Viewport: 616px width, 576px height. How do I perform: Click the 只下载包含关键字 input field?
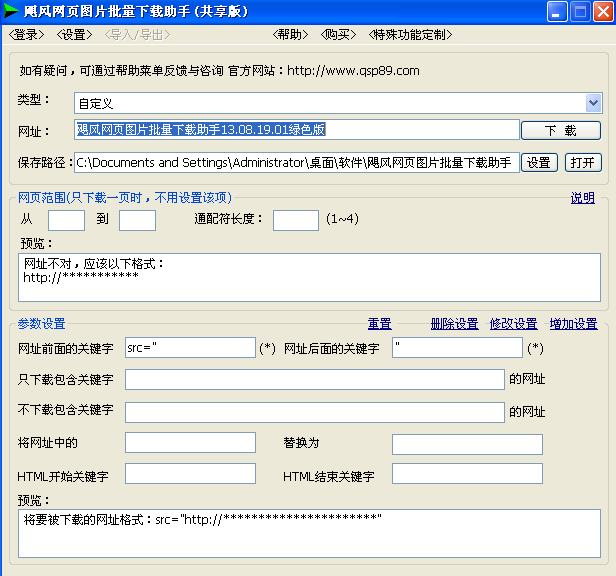[314, 380]
